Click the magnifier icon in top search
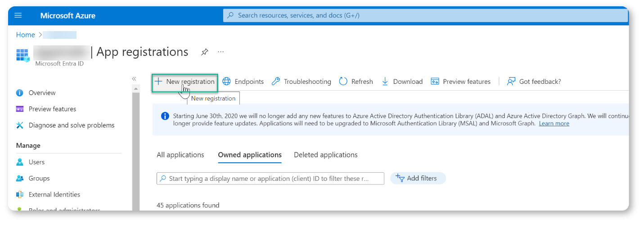 click(x=230, y=15)
